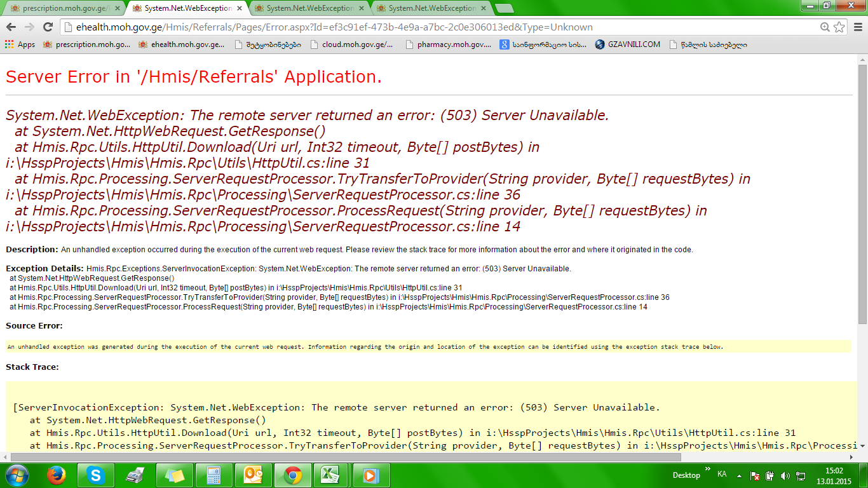Launch Skype from the taskbar
The image size is (868, 488).
[96, 475]
